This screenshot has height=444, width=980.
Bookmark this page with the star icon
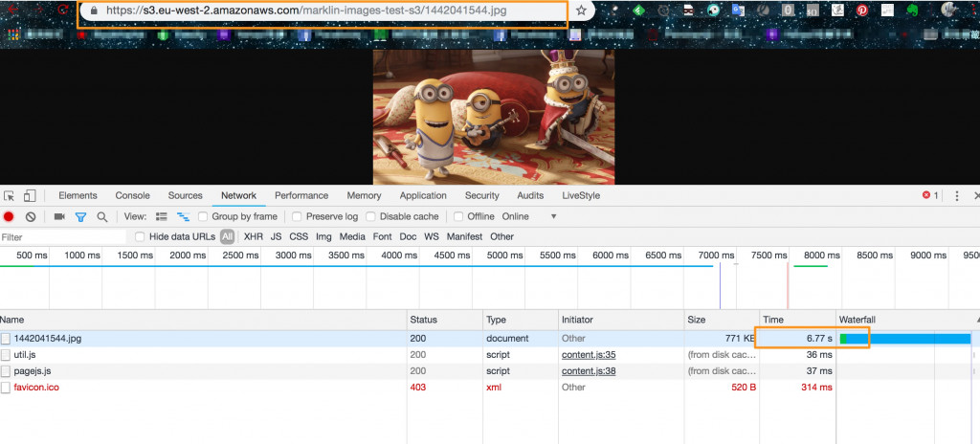pyautogui.click(x=581, y=10)
